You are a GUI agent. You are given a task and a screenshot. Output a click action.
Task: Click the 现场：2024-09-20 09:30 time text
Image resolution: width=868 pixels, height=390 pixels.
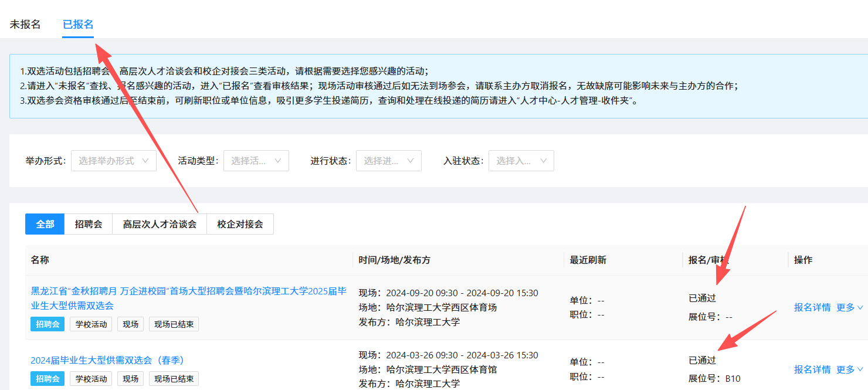tap(449, 293)
